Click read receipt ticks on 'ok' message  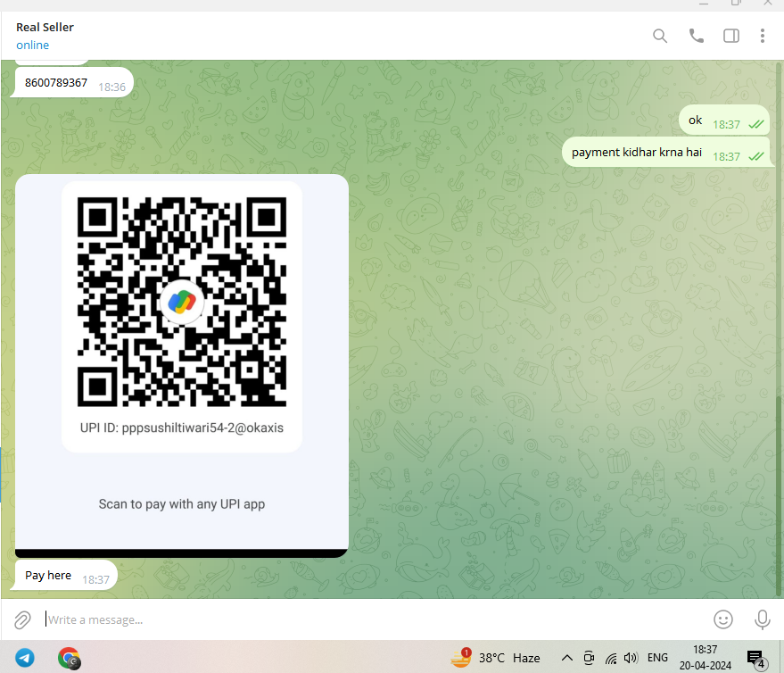[756, 124]
